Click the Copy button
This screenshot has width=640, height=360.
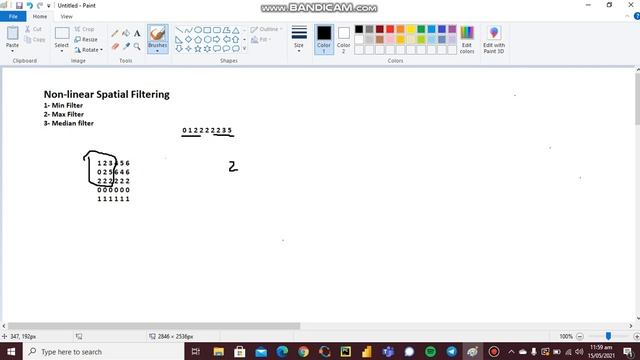[x=35, y=40]
